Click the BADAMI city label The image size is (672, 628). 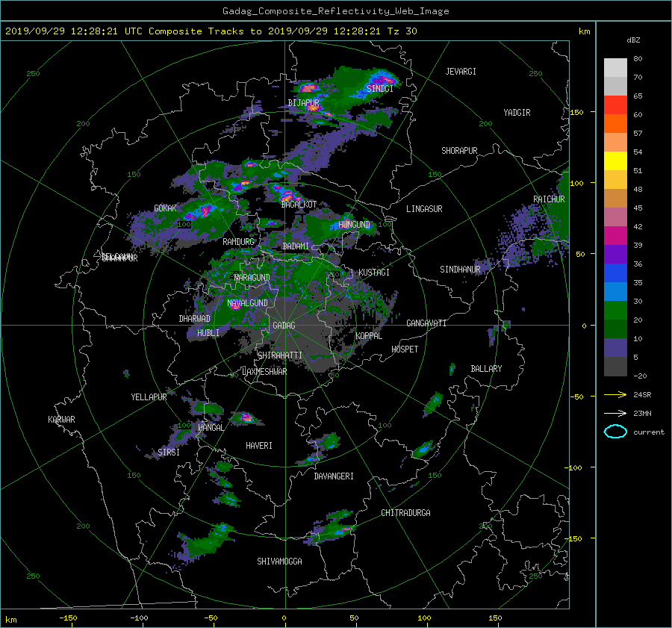point(296,246)
